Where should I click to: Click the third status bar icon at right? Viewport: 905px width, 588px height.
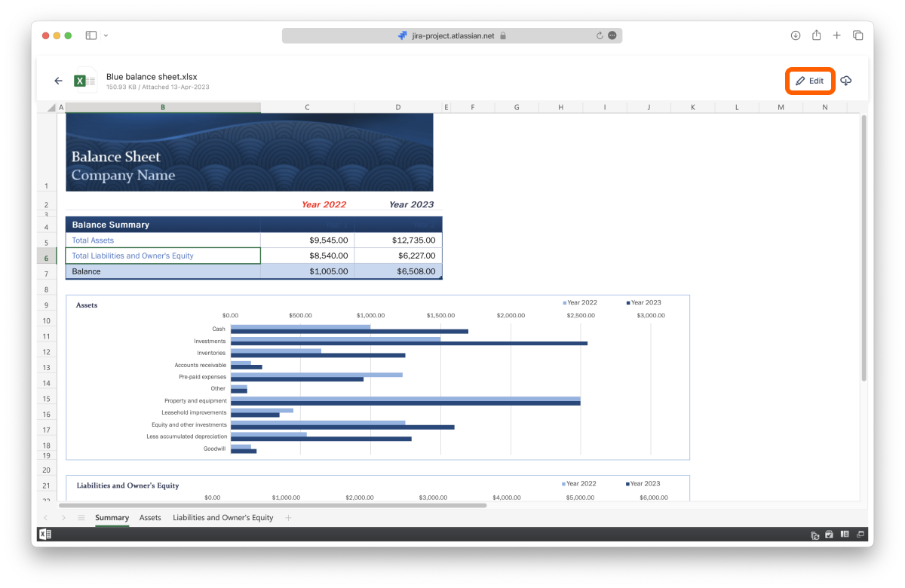845,535
